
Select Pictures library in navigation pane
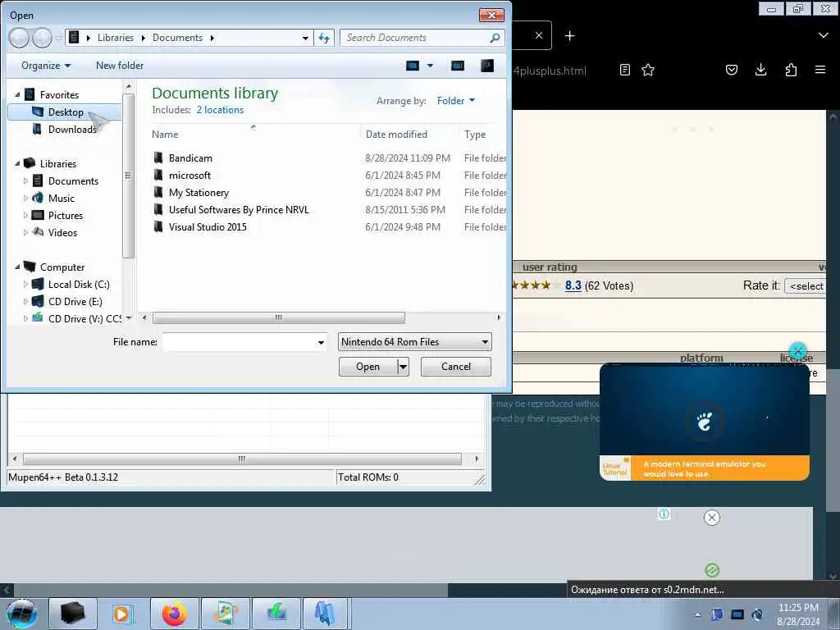point(66,216)
